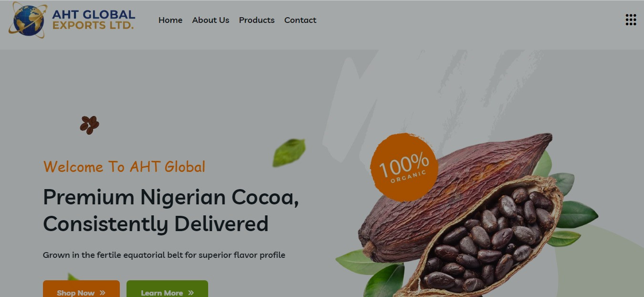Click the floating green leaf beside headline
The width and height of the screenshot is (644, 297).
[x=289, y=153]
